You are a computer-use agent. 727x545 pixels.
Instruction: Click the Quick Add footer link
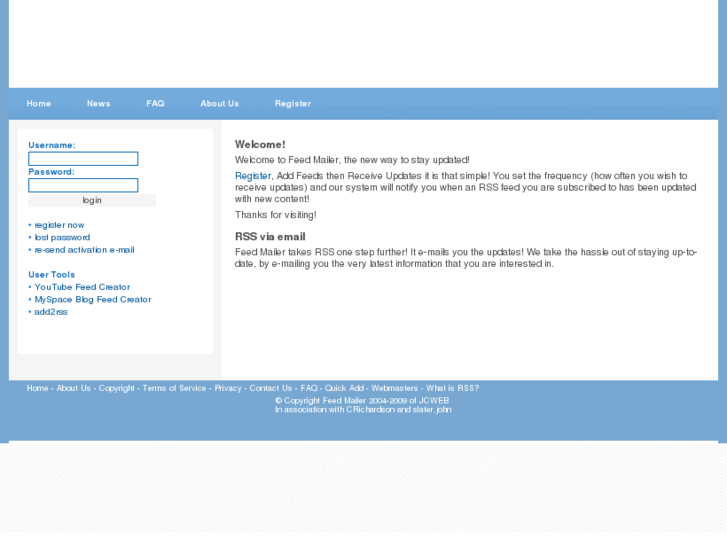click(344, 388)
